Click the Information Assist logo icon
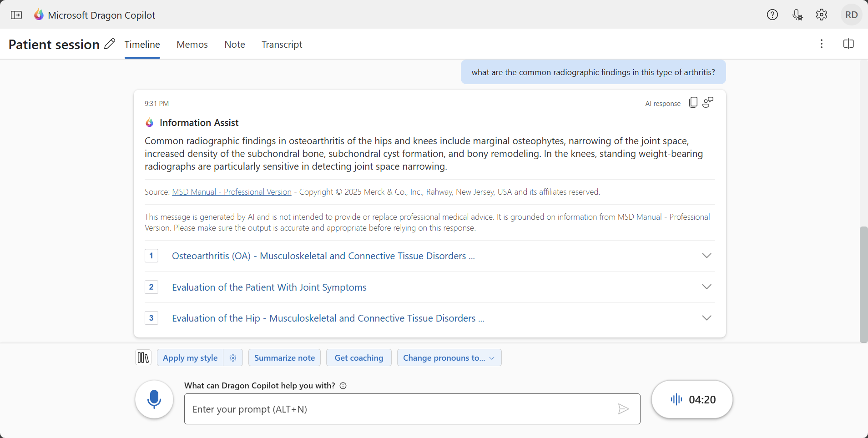Image resolution: width=868 pixels, height=438 pixels. [150, 123]
